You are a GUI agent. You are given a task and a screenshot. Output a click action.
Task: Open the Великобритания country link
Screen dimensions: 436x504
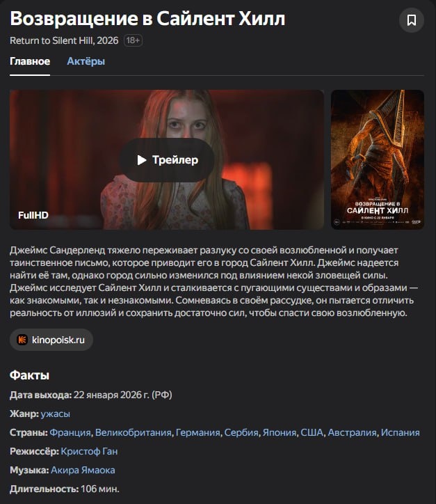[134, 432]
